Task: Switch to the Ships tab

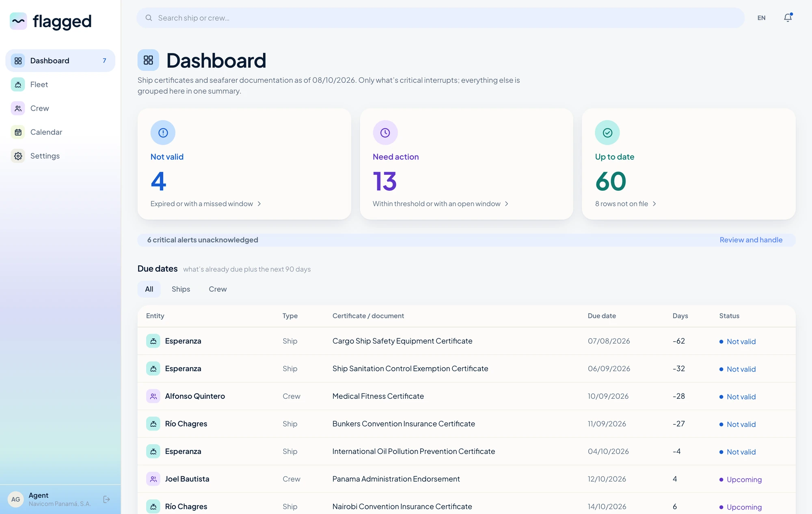Action: click(181, 289)
